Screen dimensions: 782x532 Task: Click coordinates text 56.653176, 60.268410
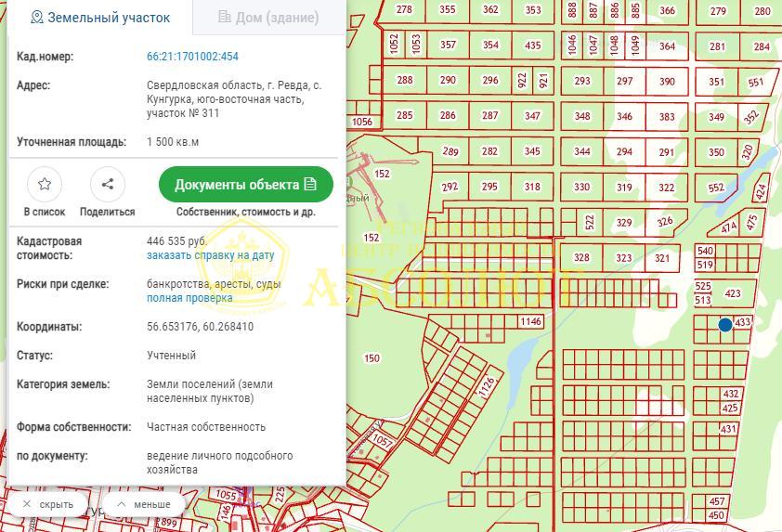pyautogui.click(x=200, y=327)
